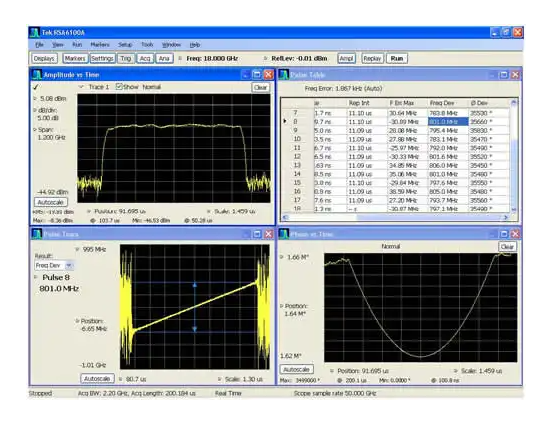Click the Displays toolbar button
Screen dimensions: 553x425
click(44, 58)
